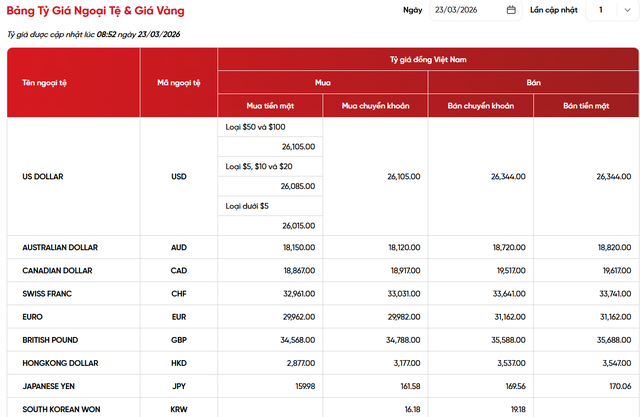Click CAD transfer sell rate 19,517.00

tap(511, 271)
